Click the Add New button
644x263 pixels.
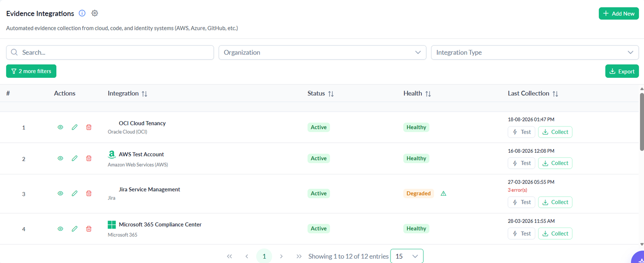click(x=619, y=13)
